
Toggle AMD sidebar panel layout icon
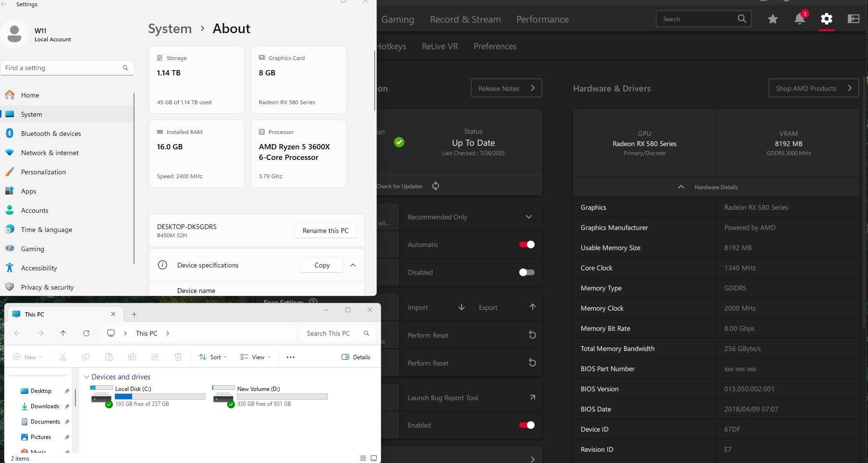[853, 19]
